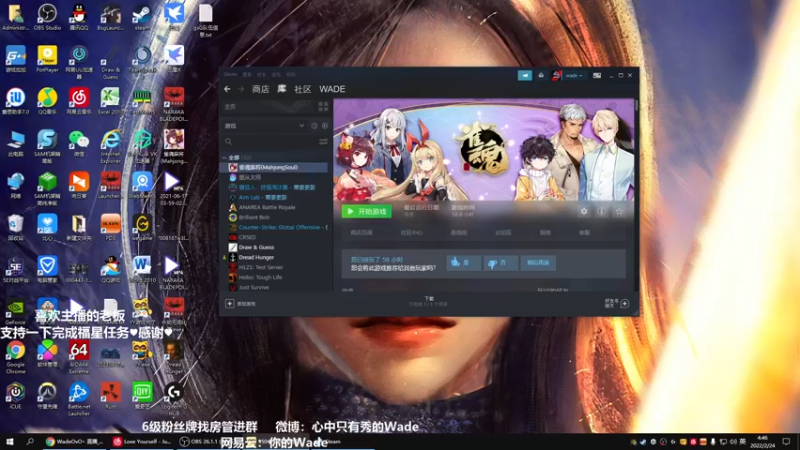
Task: Open the 商店 store tab in Steam
Action: pos(260,89)
